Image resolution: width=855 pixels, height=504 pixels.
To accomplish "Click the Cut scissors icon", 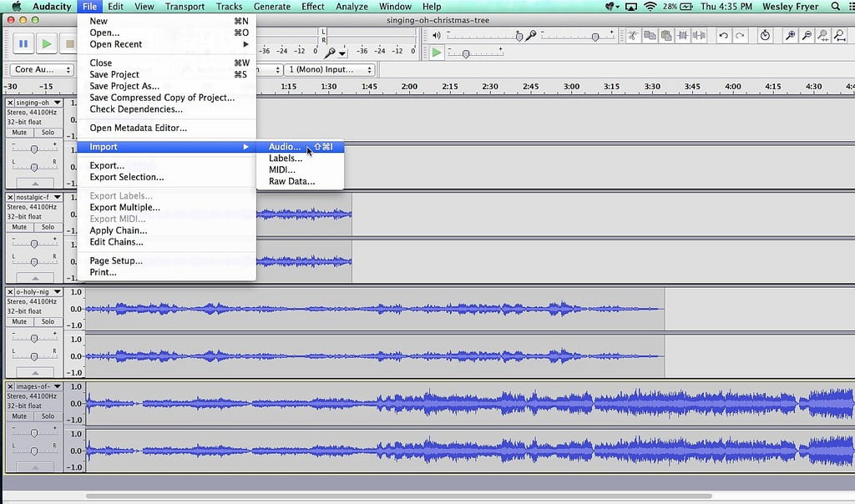I will click(x=633, y=36).
